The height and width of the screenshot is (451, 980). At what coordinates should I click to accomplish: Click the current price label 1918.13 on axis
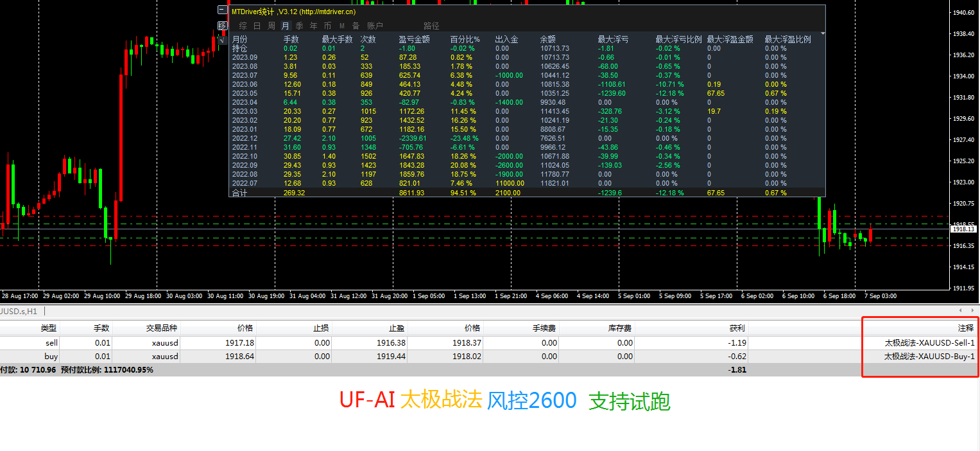pos(963,229)
